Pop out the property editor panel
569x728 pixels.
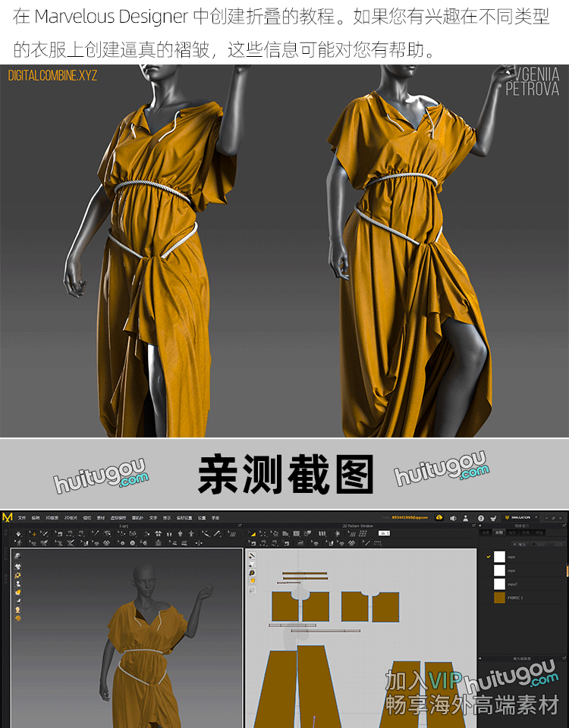[x=564, y=658]
